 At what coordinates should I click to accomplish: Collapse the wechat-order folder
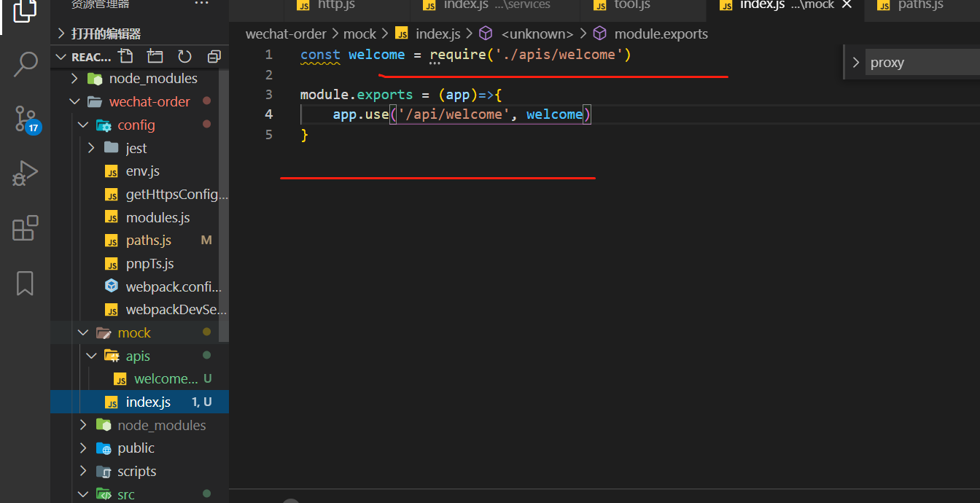(x=74, y=101)
